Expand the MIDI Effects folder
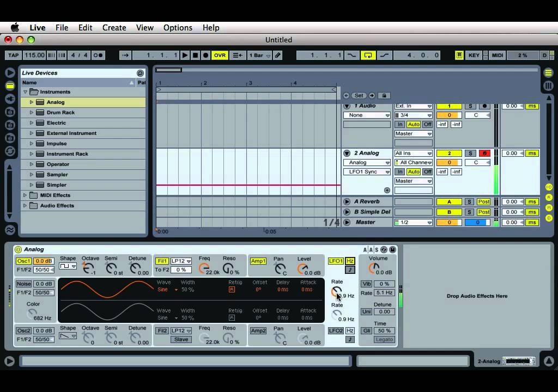 pos(25,195)
